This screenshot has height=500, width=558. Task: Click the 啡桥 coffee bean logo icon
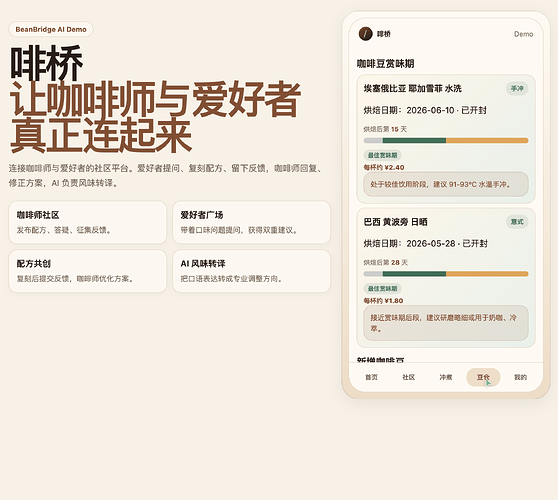pyautogui.click(x=365, y=34)
